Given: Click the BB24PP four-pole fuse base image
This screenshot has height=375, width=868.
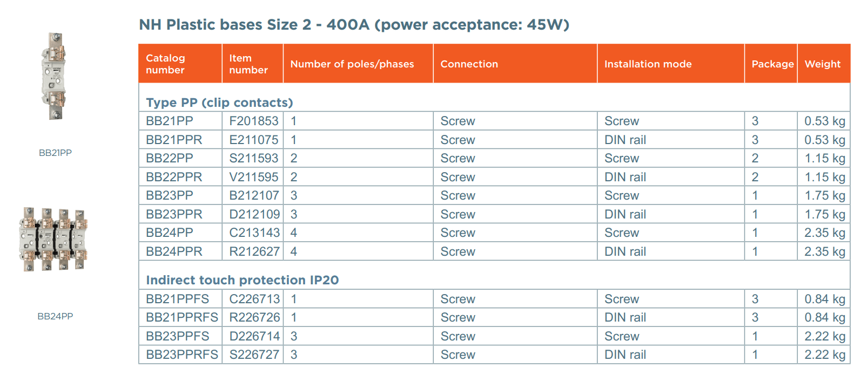Looking at the screenshot, I should coord(54,239).
